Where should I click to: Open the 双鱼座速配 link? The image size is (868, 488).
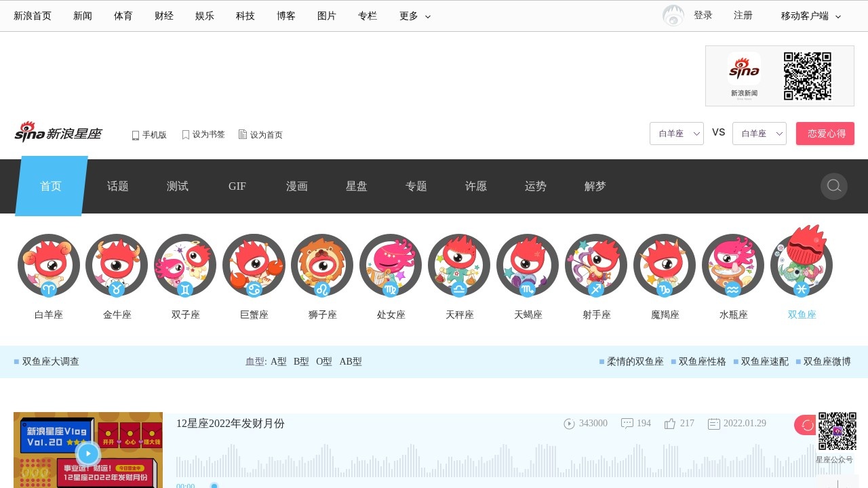coord(764,362)
